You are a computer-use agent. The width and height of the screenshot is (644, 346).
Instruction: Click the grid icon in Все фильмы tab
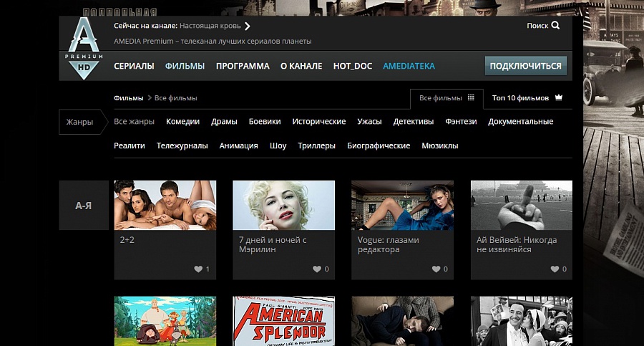(x=471, y=98)
